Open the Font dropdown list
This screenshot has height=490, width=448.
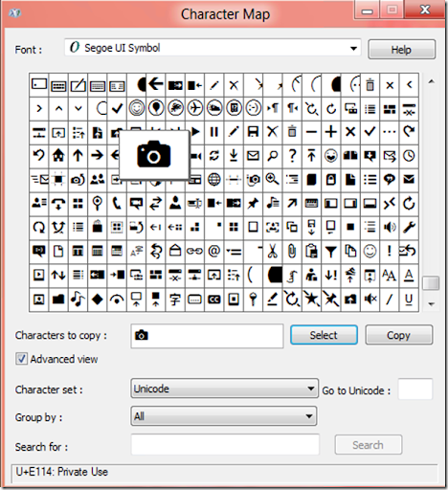point(353,49)
